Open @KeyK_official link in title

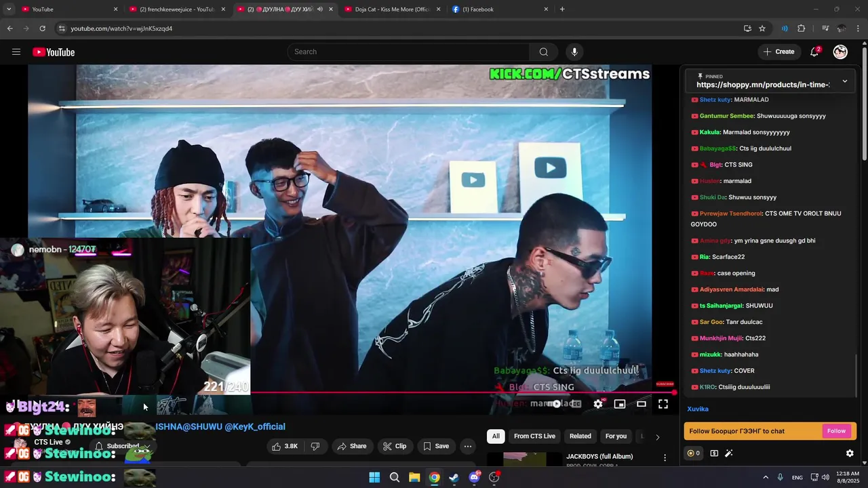click(255, 426)
